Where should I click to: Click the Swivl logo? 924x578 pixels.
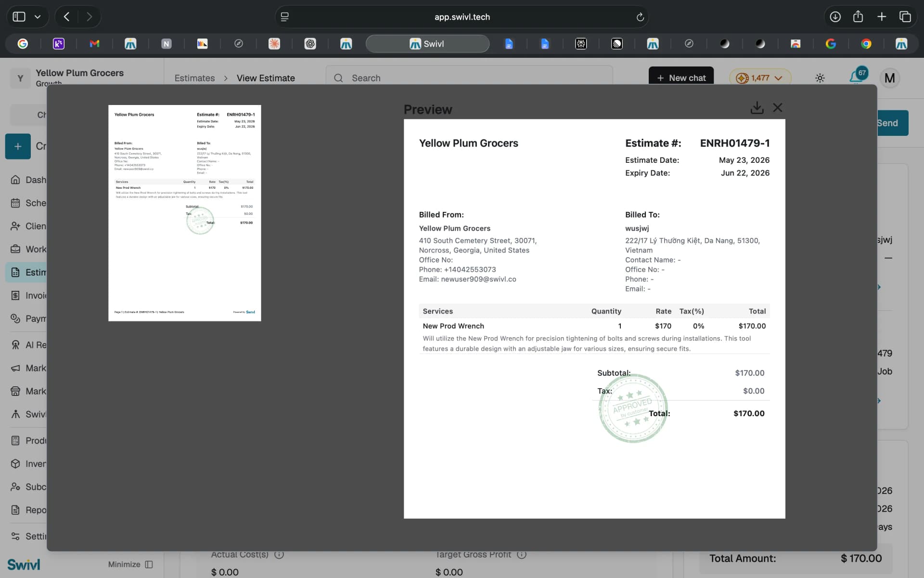24,565
